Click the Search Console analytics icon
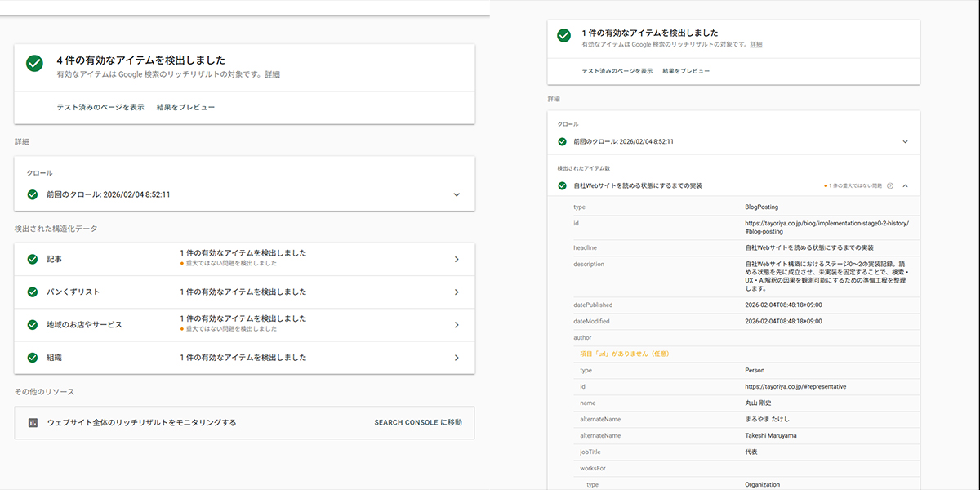The width and height of the screenshot is (980, 490). [x=33, y=422]
